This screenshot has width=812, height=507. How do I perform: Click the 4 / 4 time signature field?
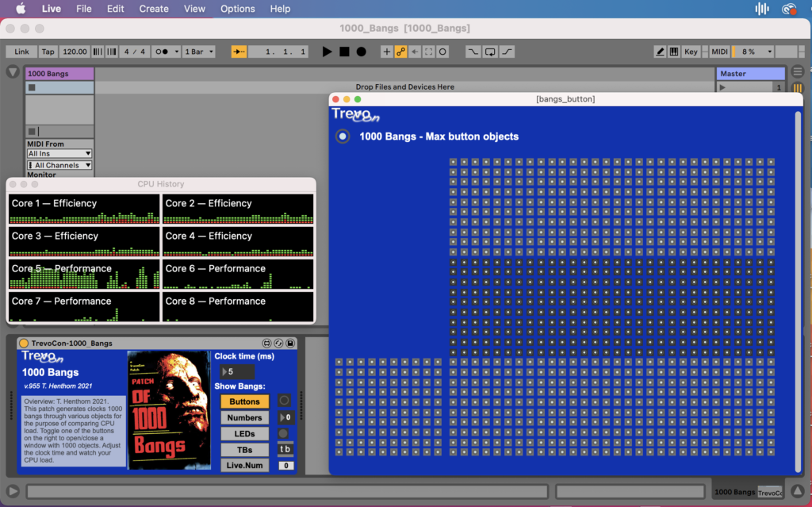tap(135, 52)
